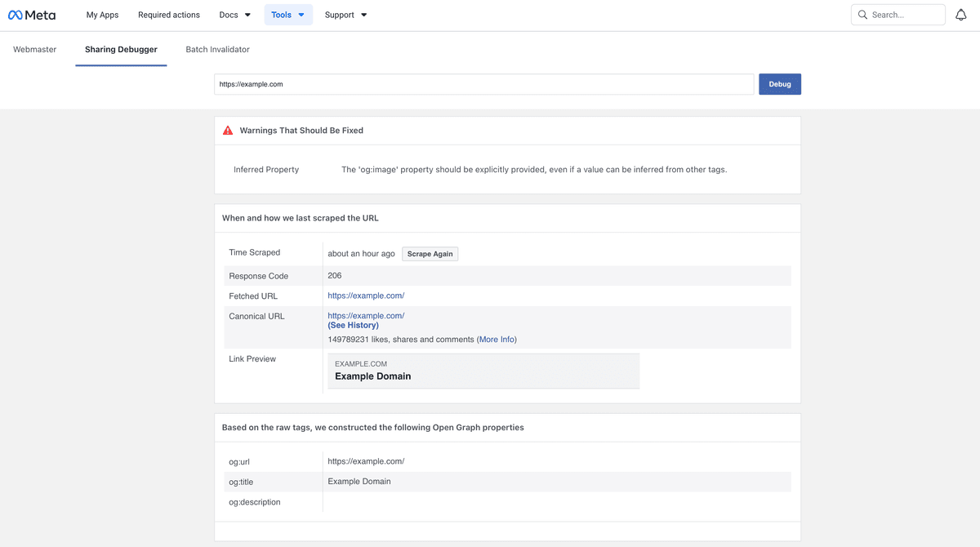980x547 pixels.
Task: Switch to the Webmaster tab
Action: (35, 50)
